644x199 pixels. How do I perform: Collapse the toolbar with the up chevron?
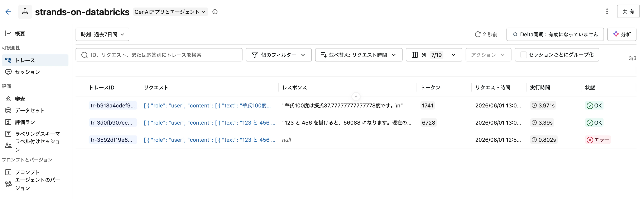(x=356, y=96)
